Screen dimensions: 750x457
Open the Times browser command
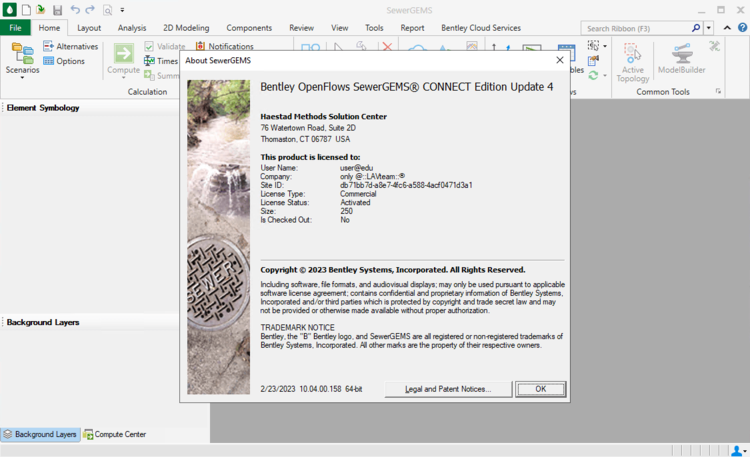tap(161, 61)
